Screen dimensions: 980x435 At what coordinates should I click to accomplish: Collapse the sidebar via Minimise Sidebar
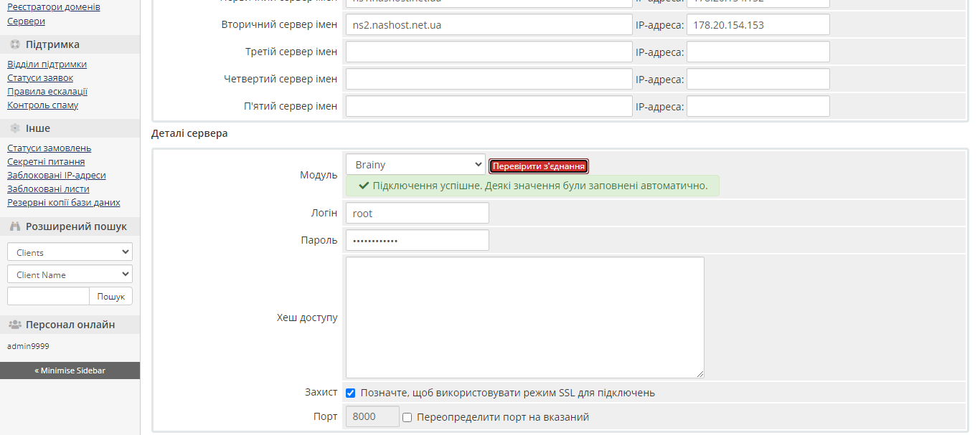[70, 370]
